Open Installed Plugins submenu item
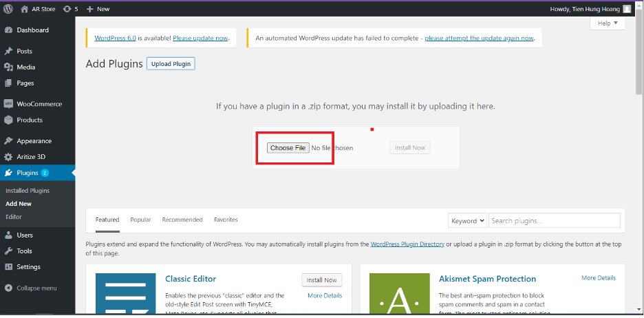The height and width of the screenshot is (318, 644). tap(28, 191)
